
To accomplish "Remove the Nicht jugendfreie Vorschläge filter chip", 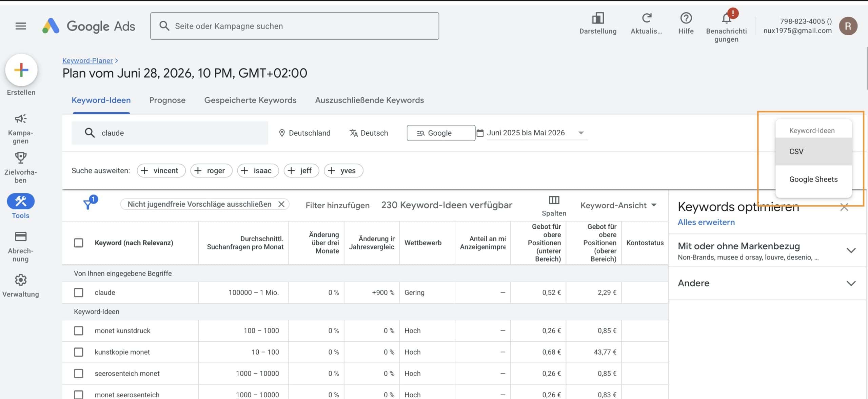I will 281,204.
